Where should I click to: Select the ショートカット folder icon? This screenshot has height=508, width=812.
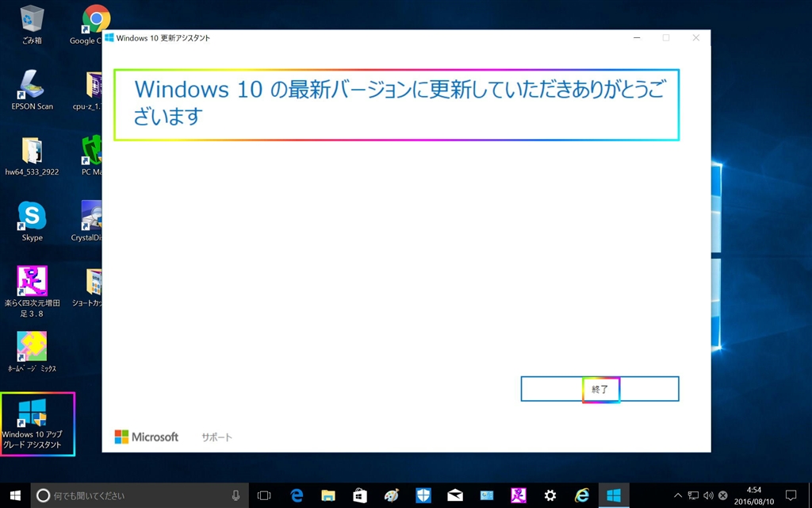pyautogui.click(x=87, y=287)
